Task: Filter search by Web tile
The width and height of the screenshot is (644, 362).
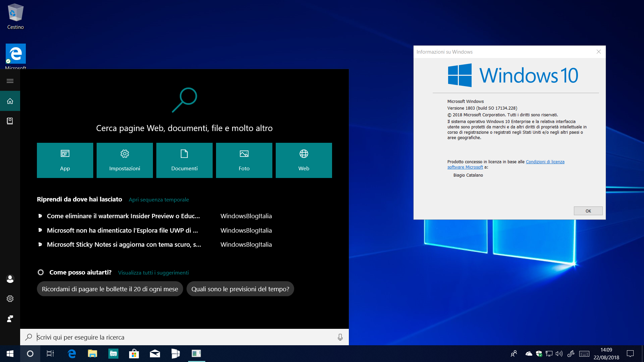Action: click(x=304, y=160)
